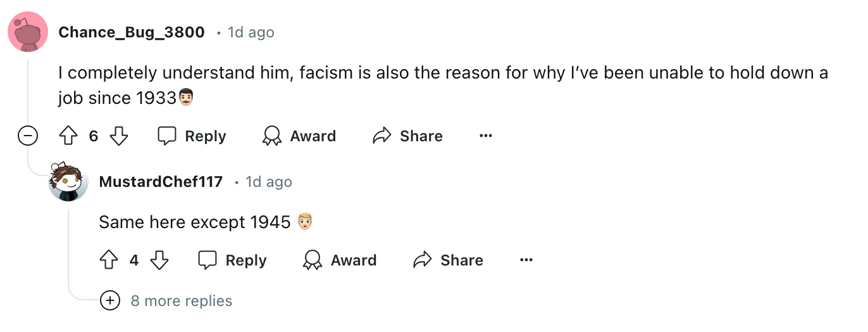Open Chance_Bug_3800's avatar profile

pyautogui.click(x=27, y=32)
